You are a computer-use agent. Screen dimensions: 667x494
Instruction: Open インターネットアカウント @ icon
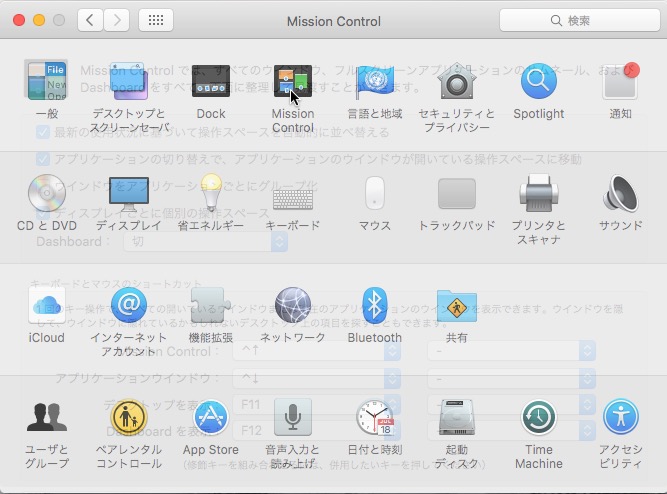pyautogui.click(x=128, y=305)
